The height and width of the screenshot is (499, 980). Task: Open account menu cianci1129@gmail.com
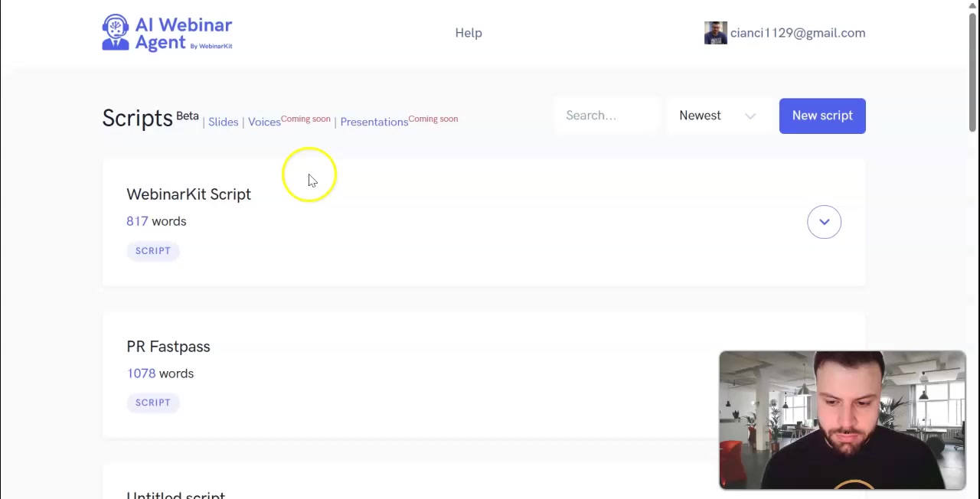[798, 33]
